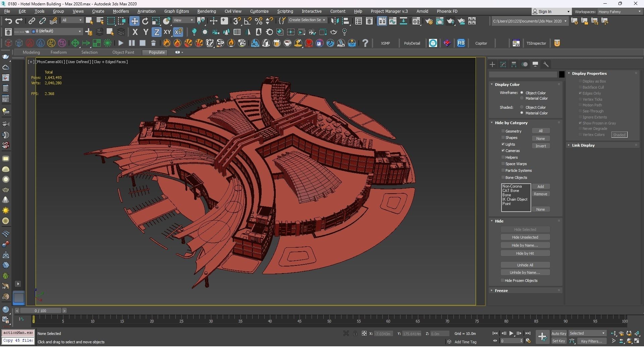Open the Hierarchy tab in command panel
Viewport: 644px width, 349px height.
click(514, 64)
